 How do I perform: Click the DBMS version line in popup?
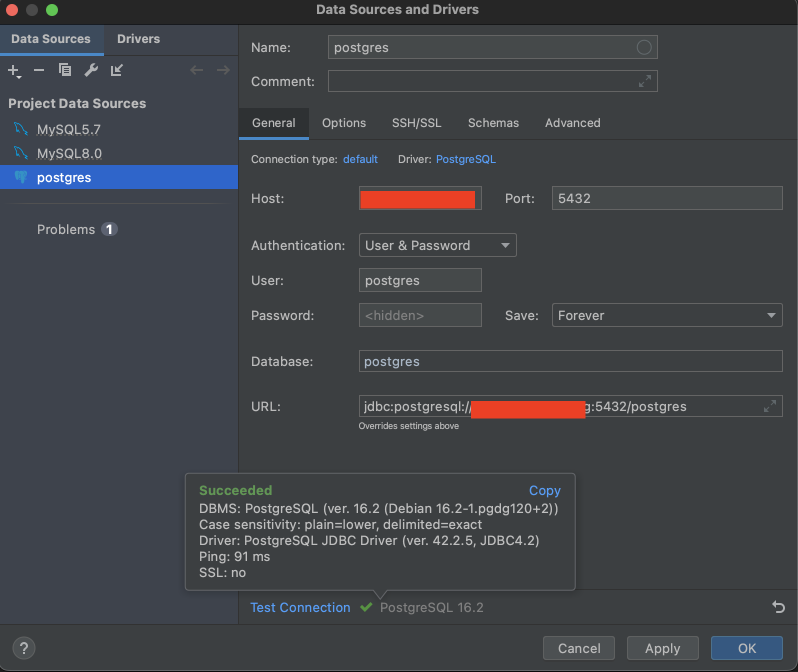[x=378, y=508]
